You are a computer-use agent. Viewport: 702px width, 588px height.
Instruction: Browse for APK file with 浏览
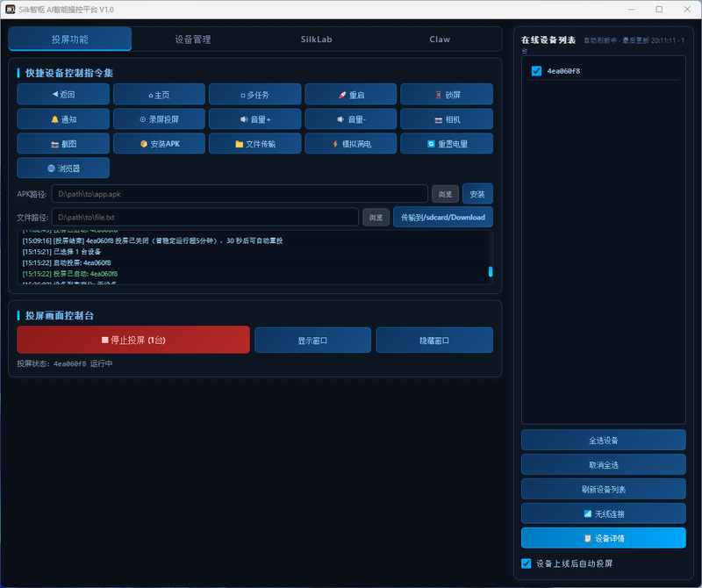[445, 194]
